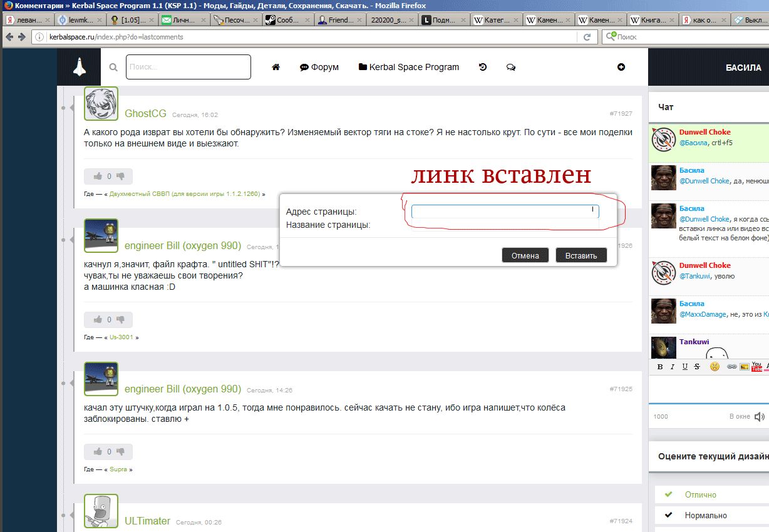Apply underline in chat editor toolbar

click(684, 366)
